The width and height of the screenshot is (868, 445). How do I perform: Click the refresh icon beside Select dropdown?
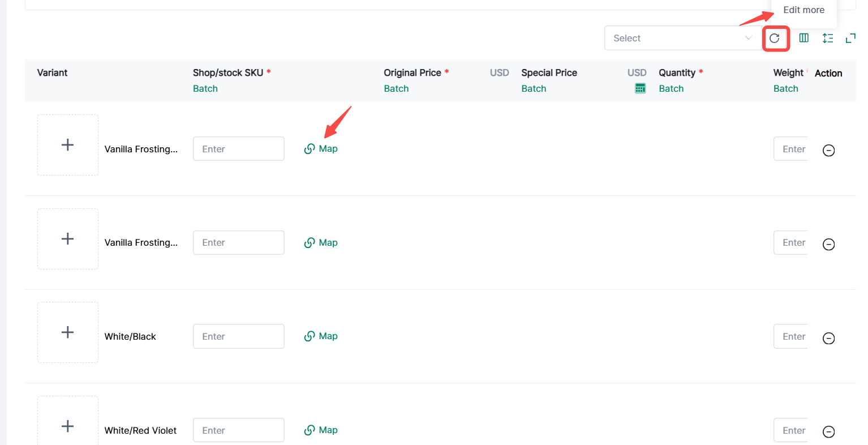tap(775, 38)
